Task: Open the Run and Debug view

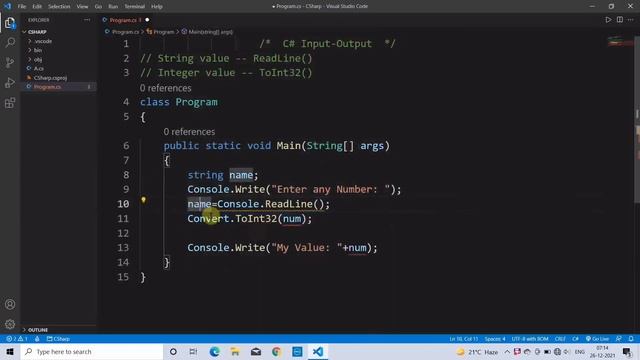Action: pyautogui.click(x=10, y=82)
